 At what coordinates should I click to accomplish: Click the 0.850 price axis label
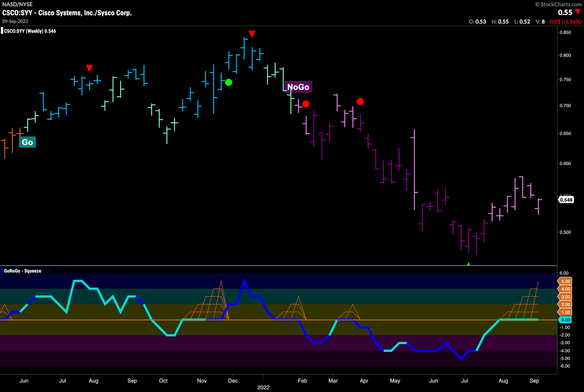click(565, 32)
